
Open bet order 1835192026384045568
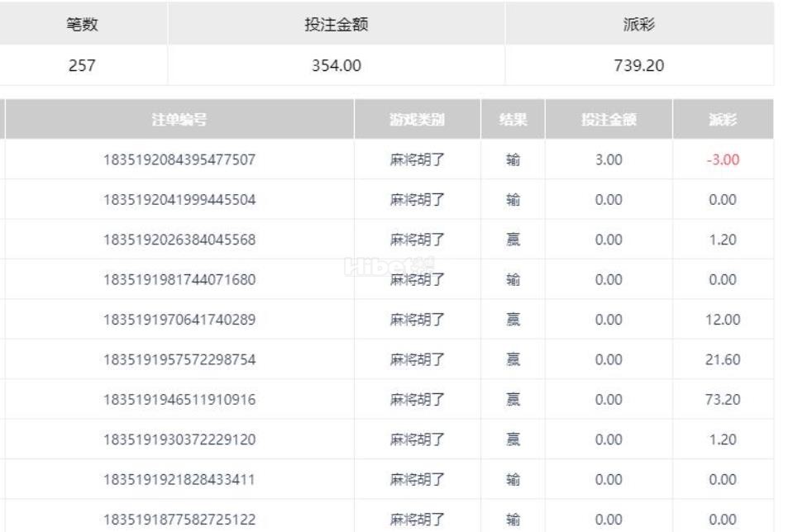pos(179,240)
